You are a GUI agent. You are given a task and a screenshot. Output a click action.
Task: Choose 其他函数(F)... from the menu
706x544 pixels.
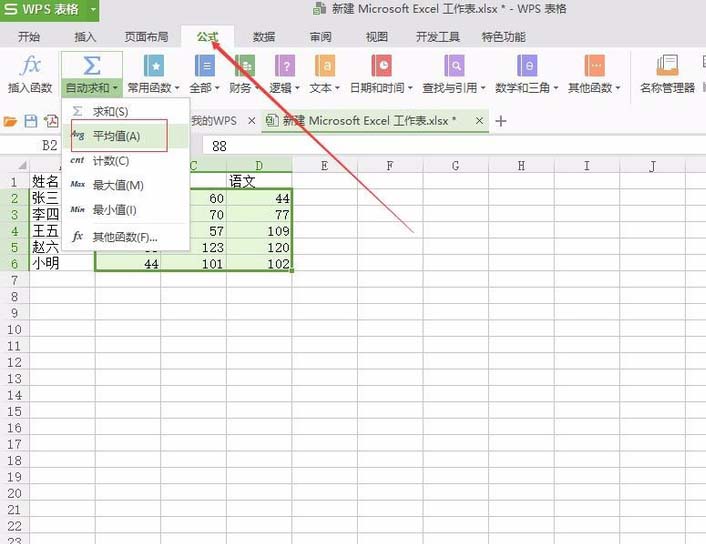click(x=125, y=236)
